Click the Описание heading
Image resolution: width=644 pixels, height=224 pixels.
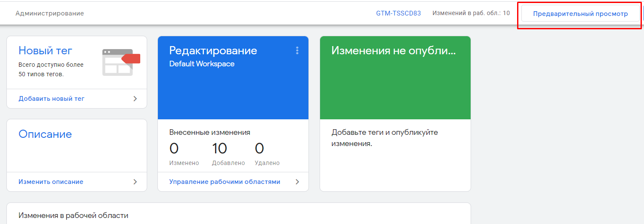coord(45,134)
